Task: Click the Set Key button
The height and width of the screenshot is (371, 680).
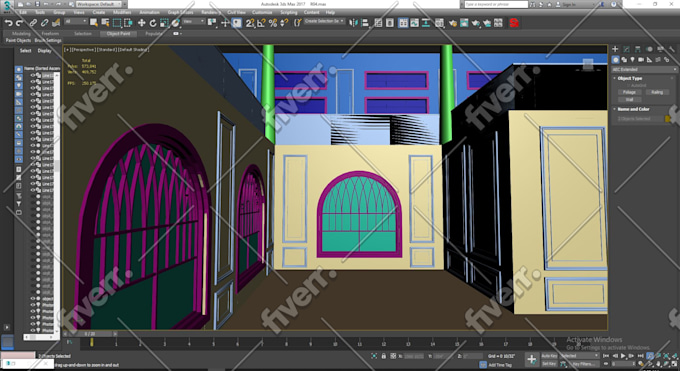Action: 549,364
